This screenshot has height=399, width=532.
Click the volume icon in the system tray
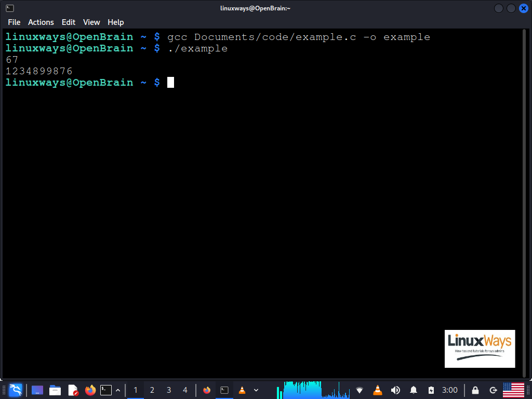tap(395, 390)
